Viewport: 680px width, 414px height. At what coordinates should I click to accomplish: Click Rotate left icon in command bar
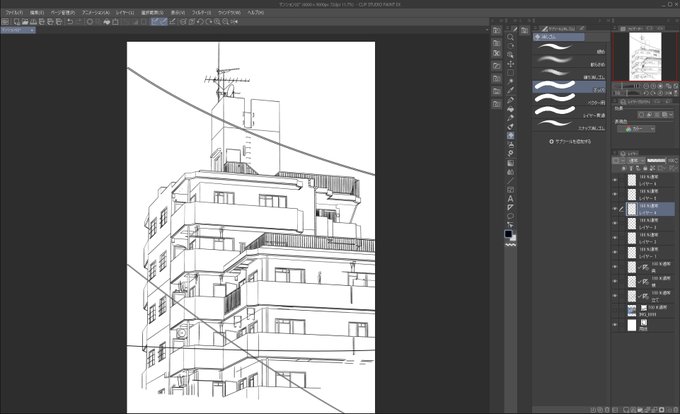[200, 22]
